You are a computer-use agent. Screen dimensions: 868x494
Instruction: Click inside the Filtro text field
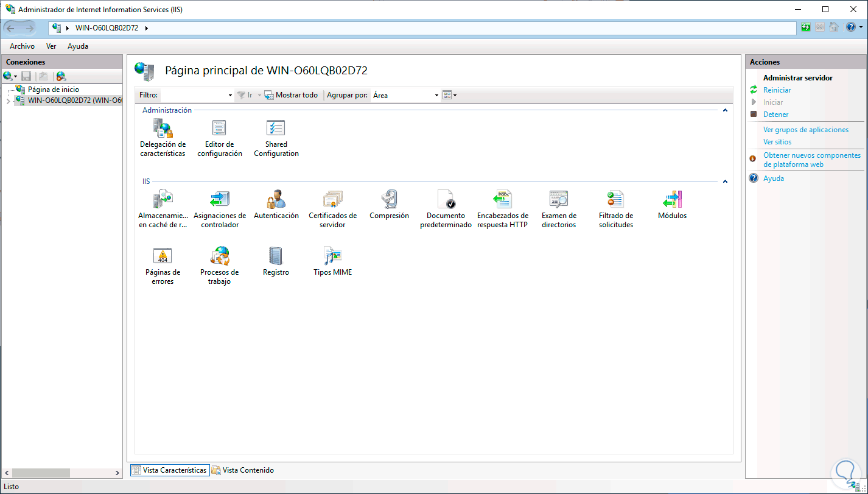coord(193,96)
